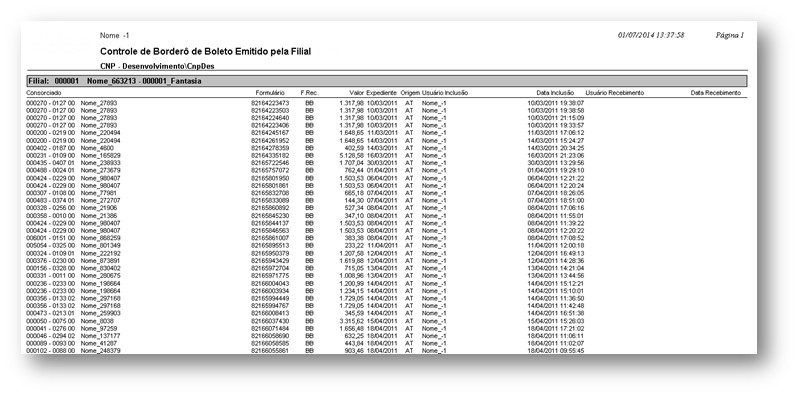Click inclusion date 16/03/2011 21:23:06

click(x=555, y=155)
